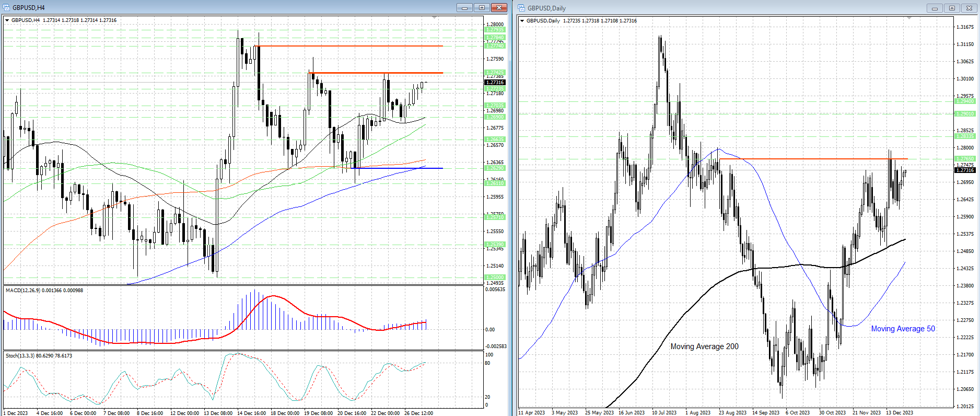Click the GBPUSD,Daily window title text
The height and width of the screenshot is (416, 980).
tap(546, 8)
